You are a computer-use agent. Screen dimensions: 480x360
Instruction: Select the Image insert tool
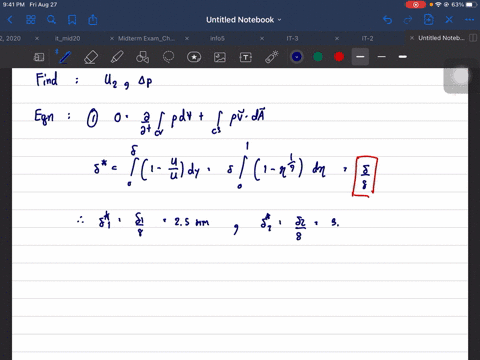click(220, 57)
